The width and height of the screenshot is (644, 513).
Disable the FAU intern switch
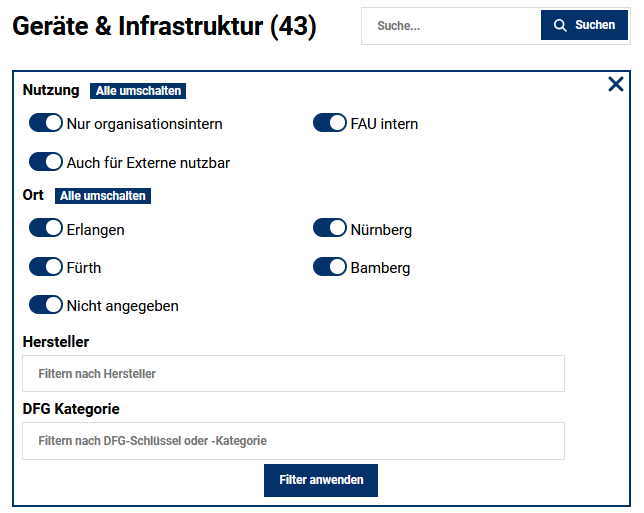click(330, 123)
